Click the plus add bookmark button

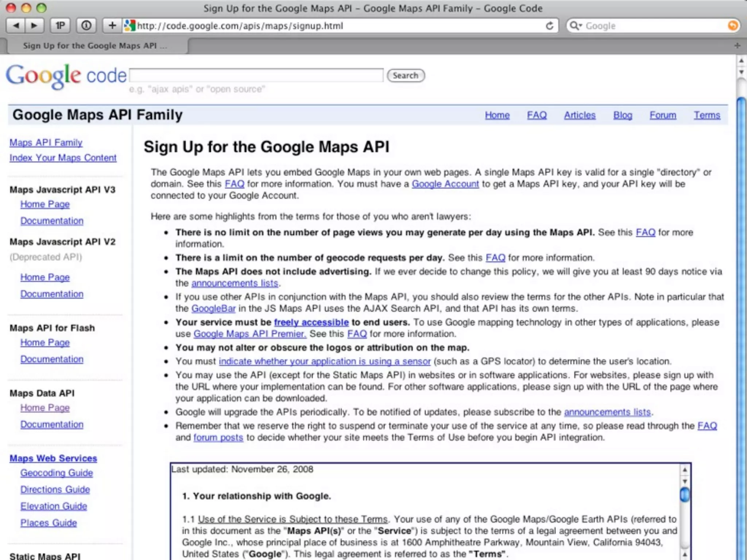[x=112, y=26]
